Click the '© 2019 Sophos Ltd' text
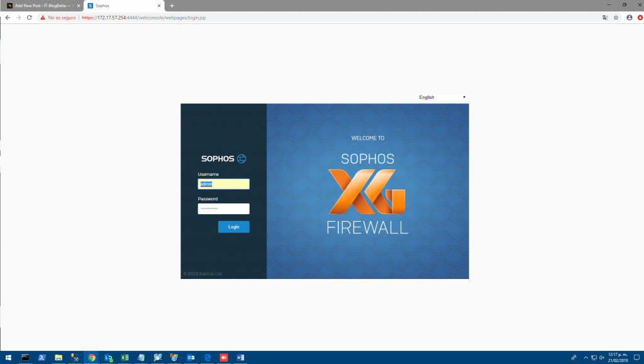The height and width of the screenshot is (364, 644). coord(203,274)
